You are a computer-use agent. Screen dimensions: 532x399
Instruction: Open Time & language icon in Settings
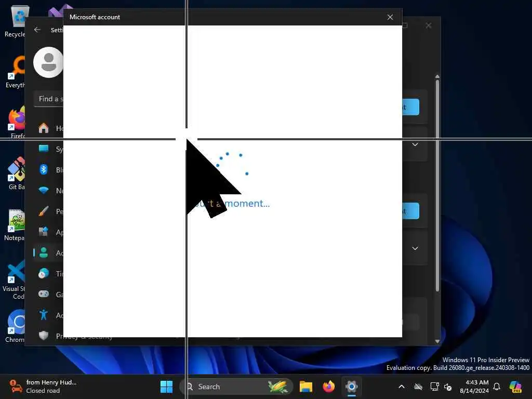44,273
